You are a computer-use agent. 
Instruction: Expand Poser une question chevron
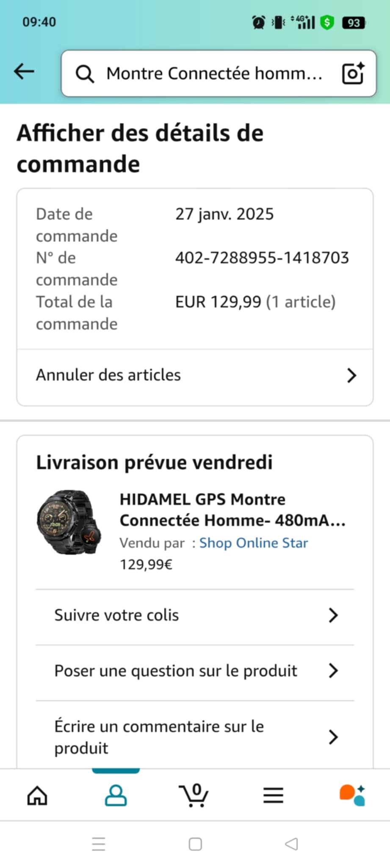pos(333,670)
